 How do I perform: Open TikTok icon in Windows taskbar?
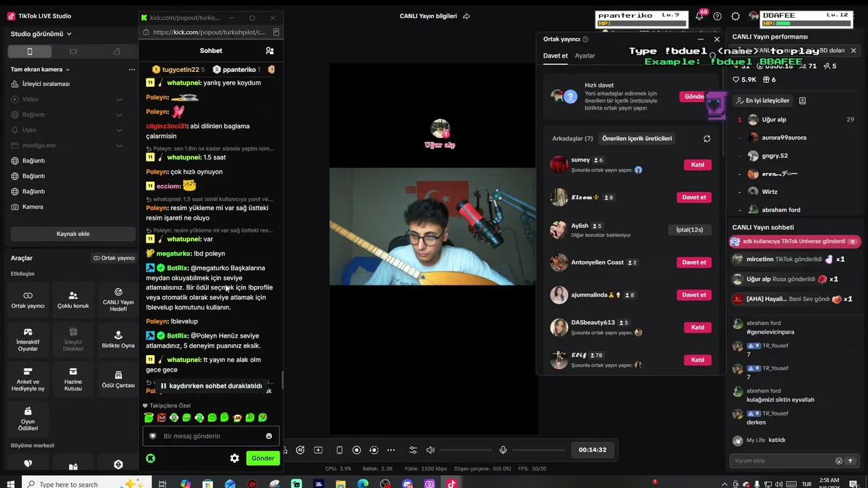pyautogui.click(x=452, y=484)
